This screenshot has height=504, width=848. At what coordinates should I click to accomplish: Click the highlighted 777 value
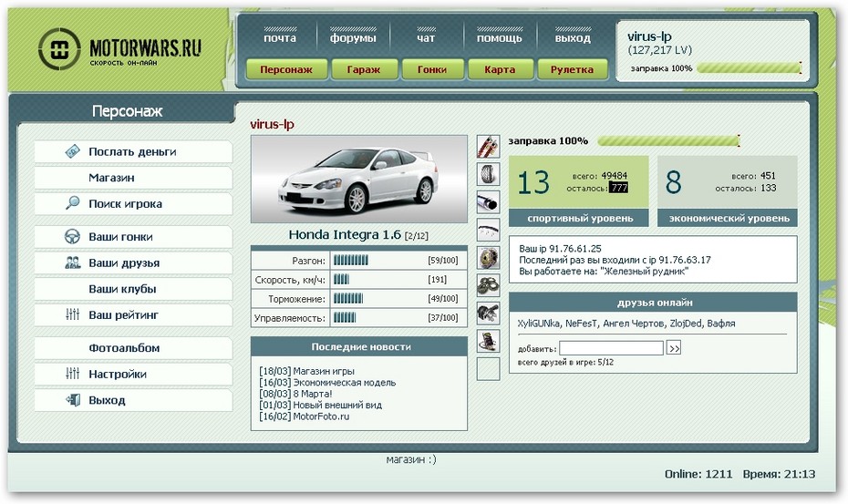[x=618, y=188]
